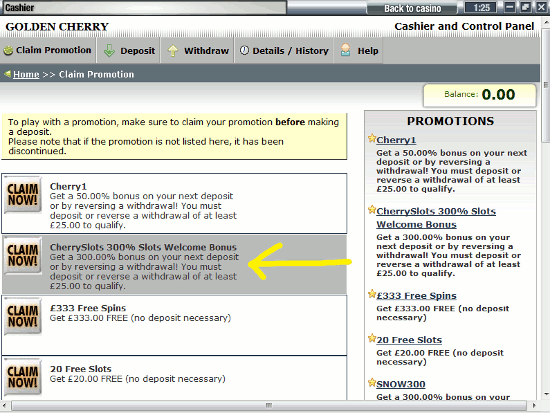Image resolution: width=550 pixels, height=413 pixels.
Task: Open the Withdraw tab
Action: [197, 51]
